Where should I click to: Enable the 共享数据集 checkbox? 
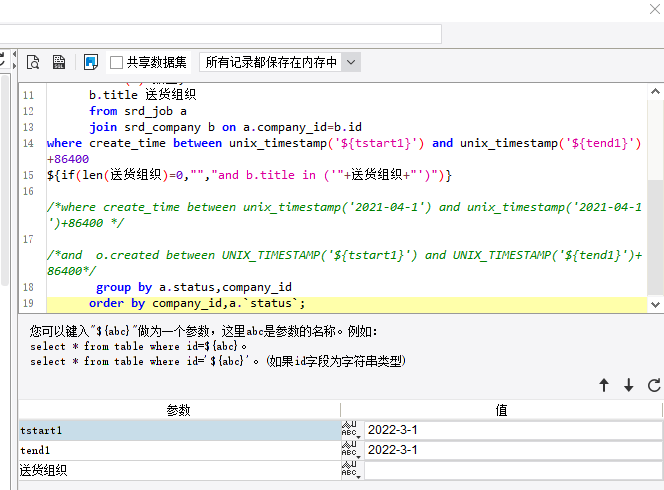117,62
